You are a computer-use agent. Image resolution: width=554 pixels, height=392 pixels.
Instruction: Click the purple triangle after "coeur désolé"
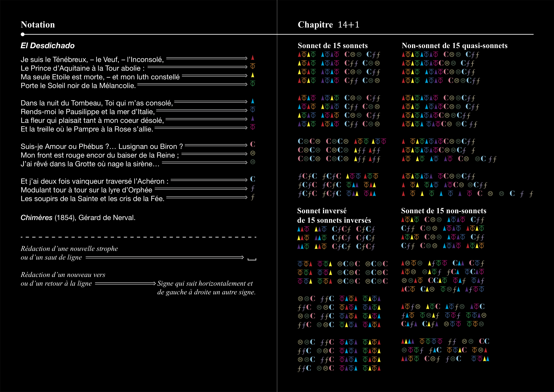[253, 118]
